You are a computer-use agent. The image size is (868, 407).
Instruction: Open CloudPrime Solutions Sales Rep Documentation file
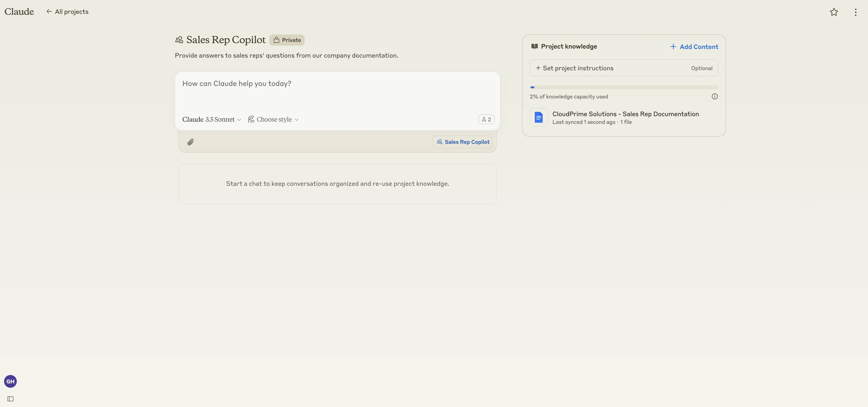click(x=626, y=114)
